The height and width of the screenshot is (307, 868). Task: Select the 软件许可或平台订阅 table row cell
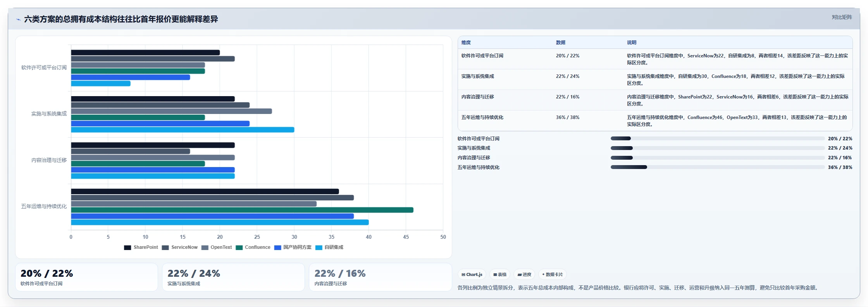click(482, 56)
